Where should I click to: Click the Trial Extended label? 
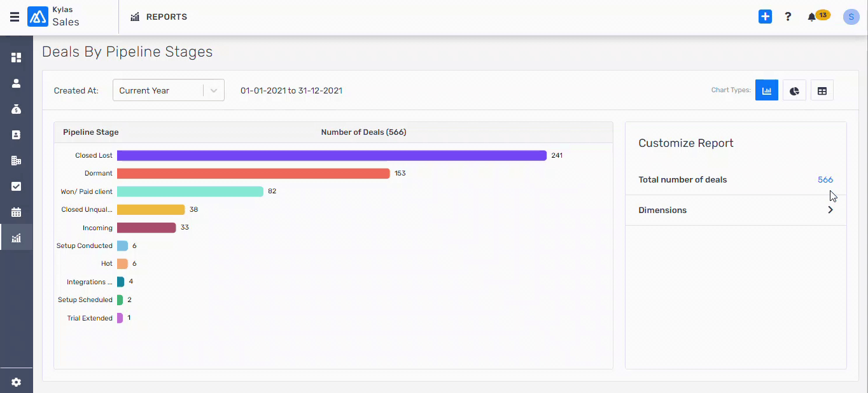pos(90,318)
